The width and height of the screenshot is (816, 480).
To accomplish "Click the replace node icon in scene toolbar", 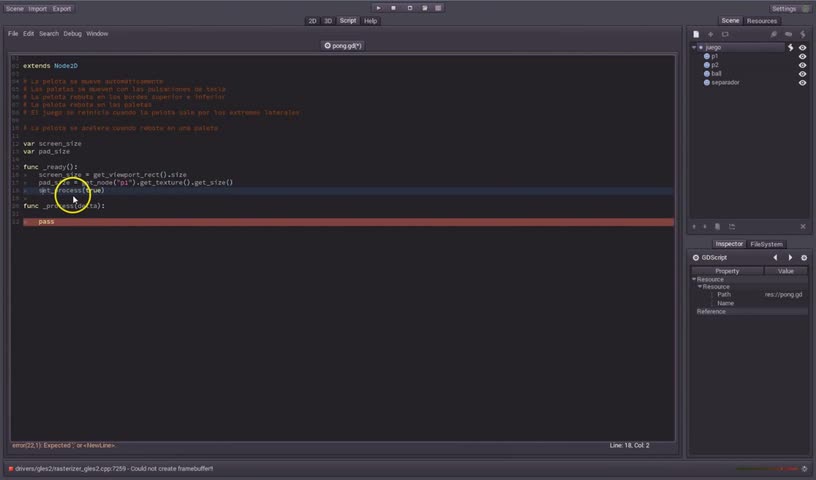I will [774, 34].
